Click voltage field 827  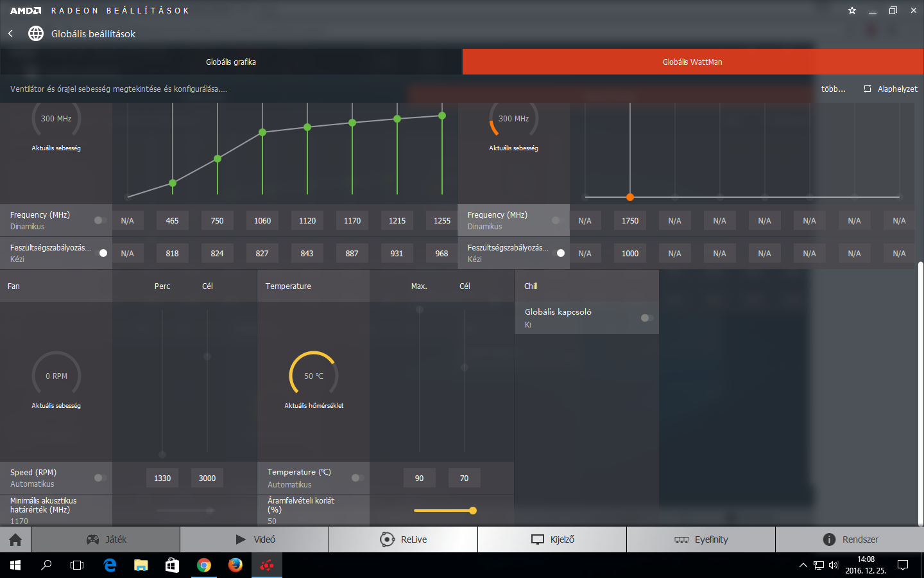[x=262, y=253]
